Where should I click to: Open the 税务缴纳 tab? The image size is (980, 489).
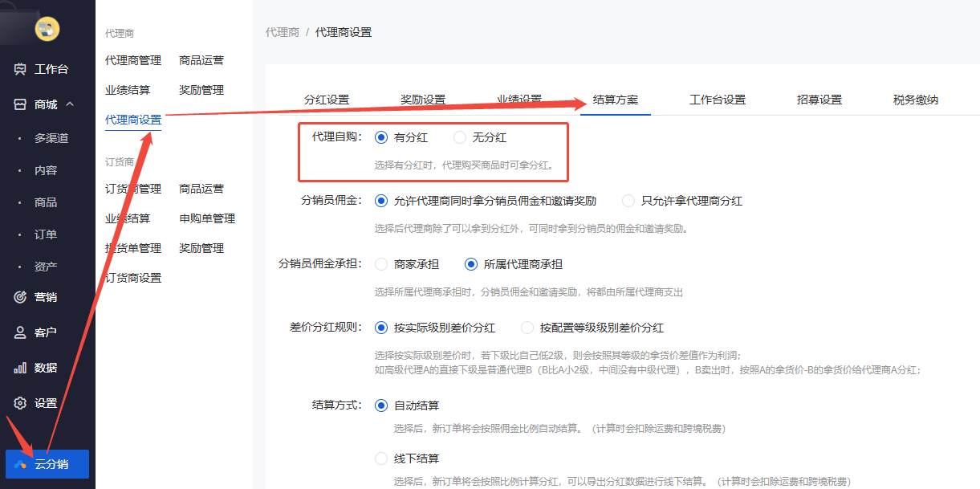click(x=915, y=100)
